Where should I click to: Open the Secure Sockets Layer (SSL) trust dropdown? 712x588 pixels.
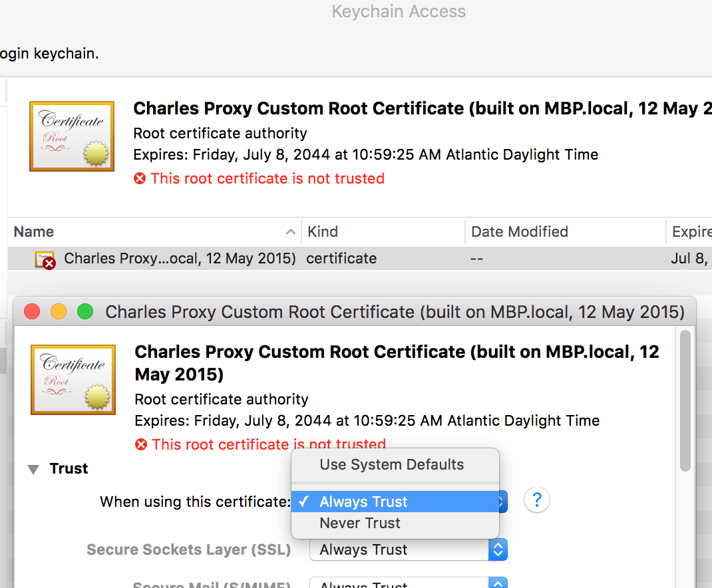408,550
